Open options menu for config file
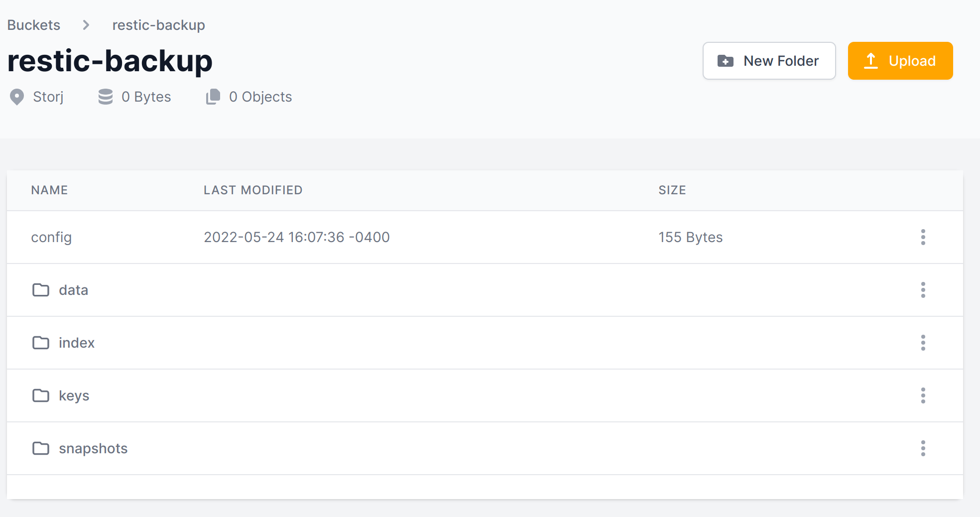Screen dimensions: 980x517 [923, 237]
